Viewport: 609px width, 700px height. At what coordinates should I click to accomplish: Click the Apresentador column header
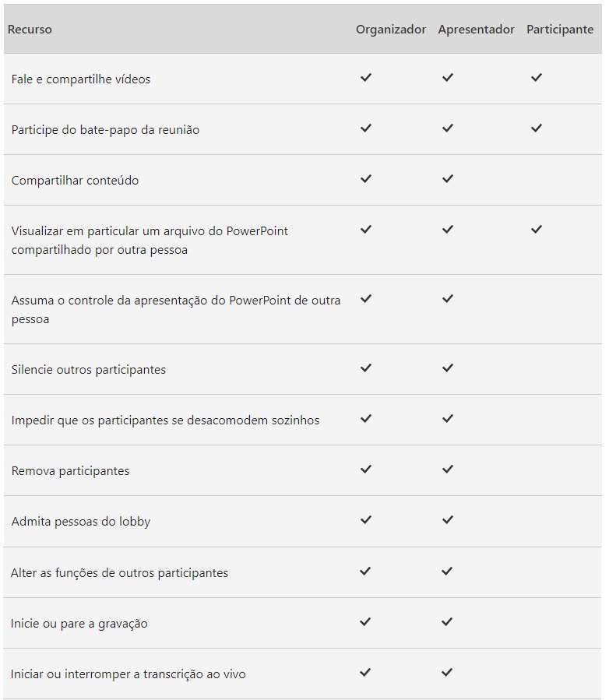pos(476,30)
